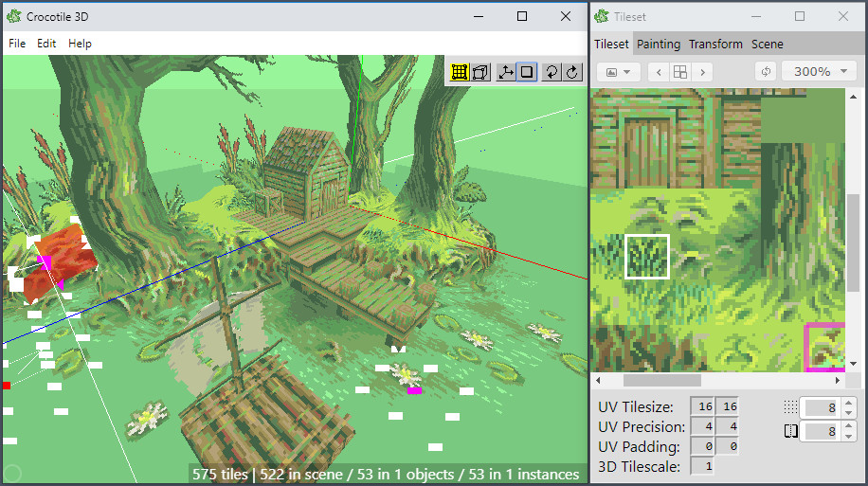Click the tileset scroll right arrow
This screenshot has height=486, width=868.
(x=838, y=380)
